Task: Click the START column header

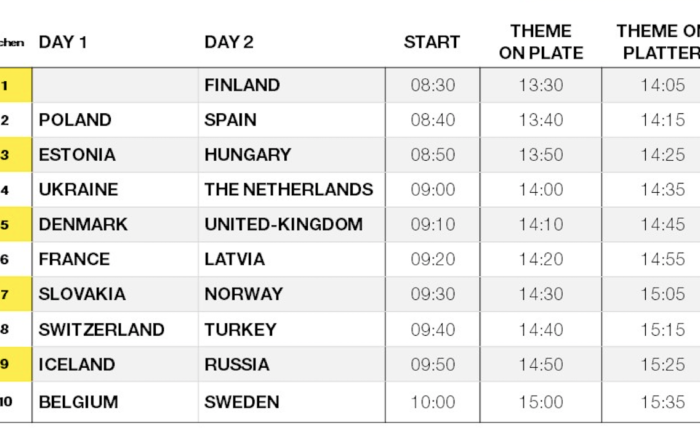Action: tap(432, 42)
